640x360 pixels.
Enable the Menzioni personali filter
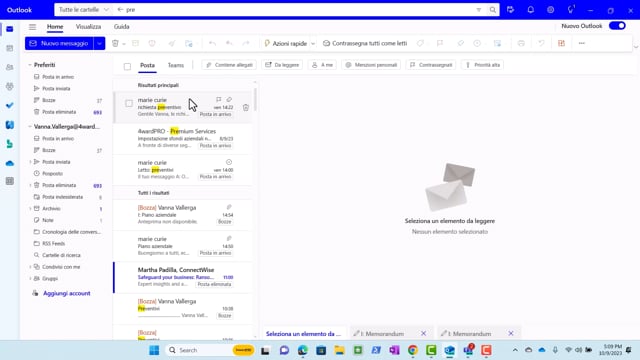tap(371, 65)
